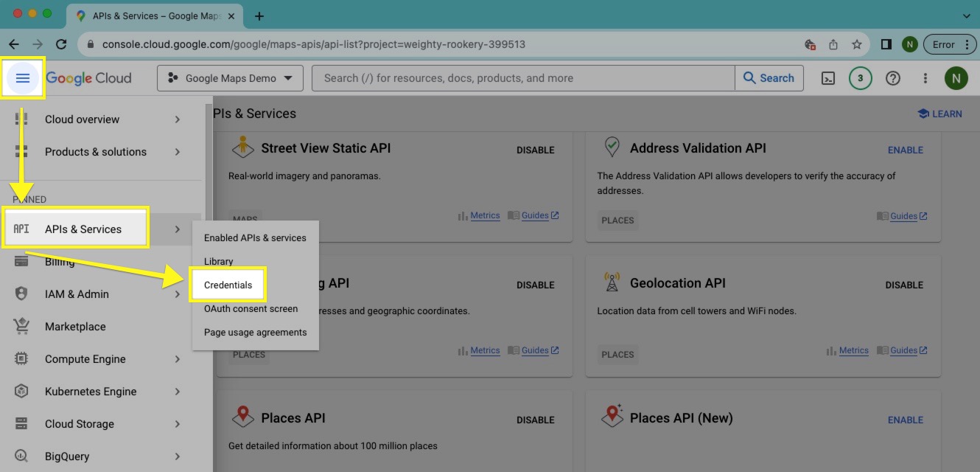Screen dimensions: 980x472
Task: Expand the BigQuery submenu arrow
Action: click(x=178, y=457)
